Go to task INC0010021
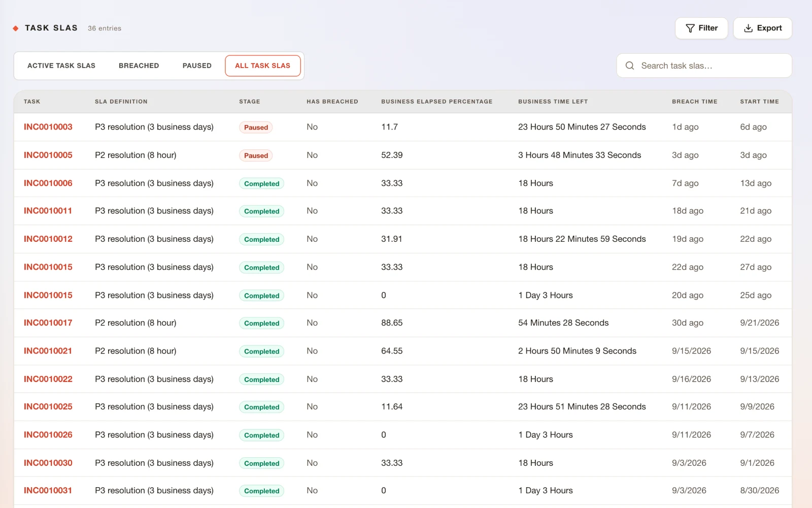Screen dimensions: 812x508 click(x=48, y=351)
